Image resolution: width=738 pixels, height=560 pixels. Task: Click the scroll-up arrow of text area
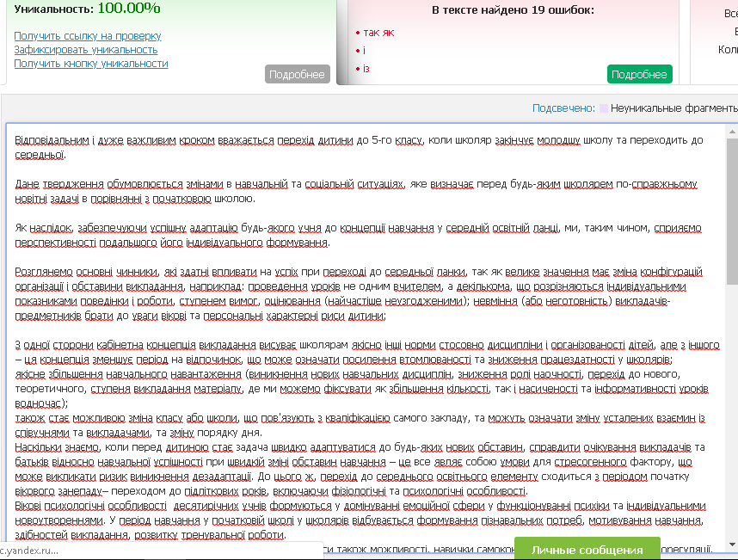732,132
